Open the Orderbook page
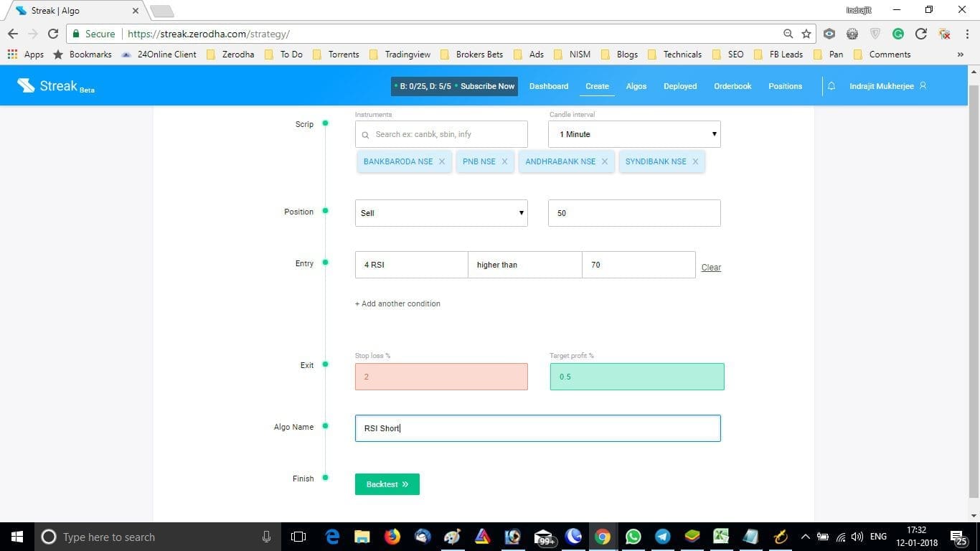Viewport: 980px width, 551px height. (x=732, y=86)
